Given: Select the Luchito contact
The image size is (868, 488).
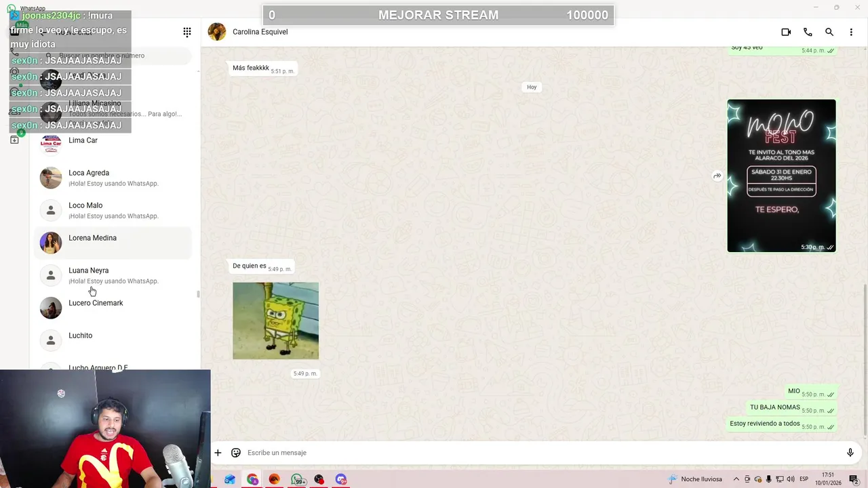Looking at the screenshot, I should click(x=113, y=340).
